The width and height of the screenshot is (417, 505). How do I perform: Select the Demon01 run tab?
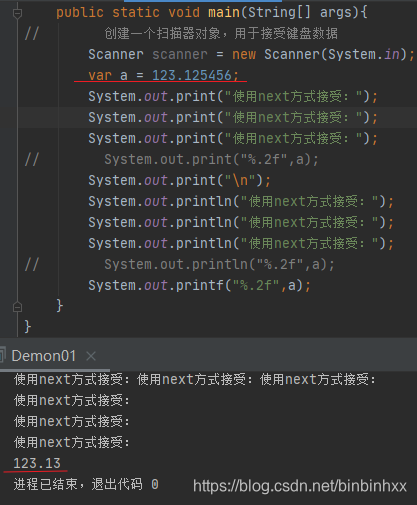(x=44, y=356)
